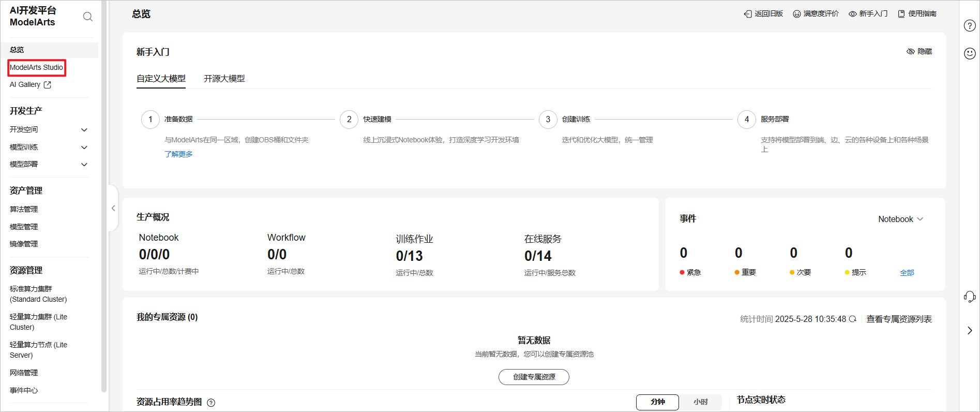The image size is (980, 412).
Task: Expand the right side panel arrow
Action: 970,330
